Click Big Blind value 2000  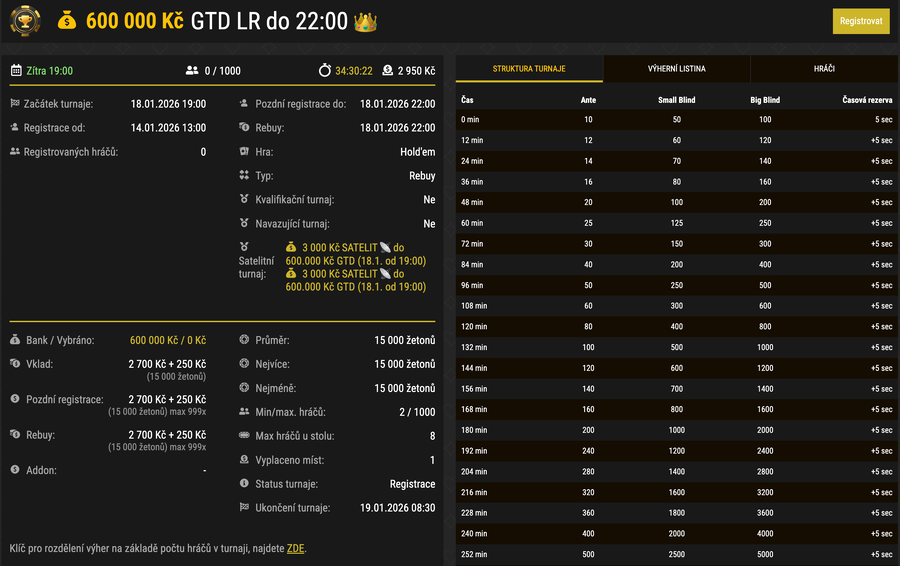(x=765, y=430)
